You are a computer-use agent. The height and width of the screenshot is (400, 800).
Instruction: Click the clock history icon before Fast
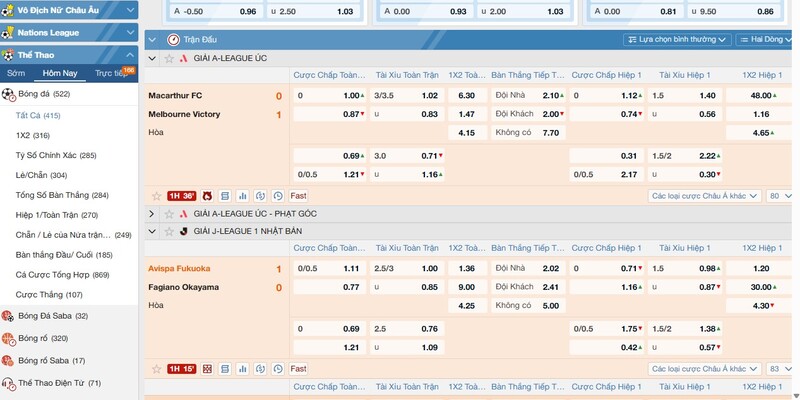[x=278, y=196]
